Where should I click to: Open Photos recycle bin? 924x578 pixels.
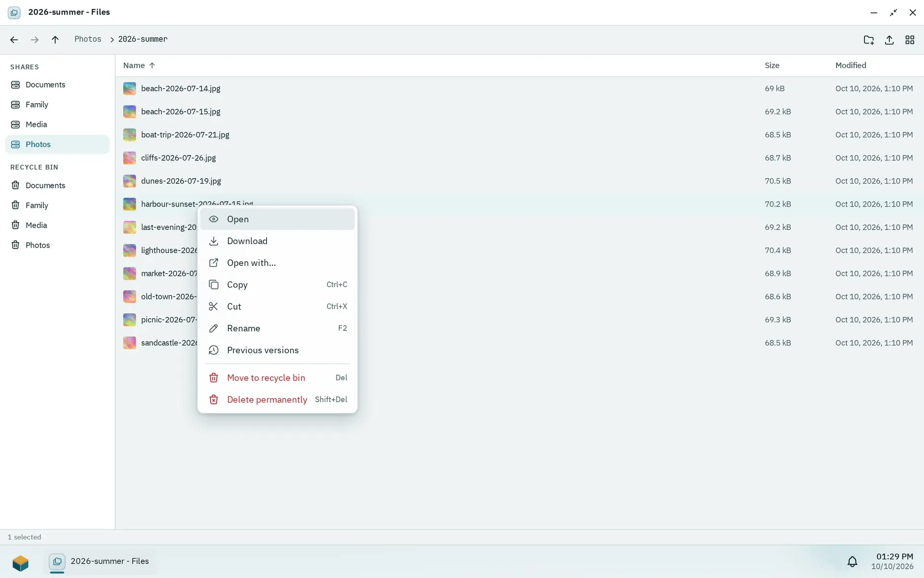[x=57, y=245]
